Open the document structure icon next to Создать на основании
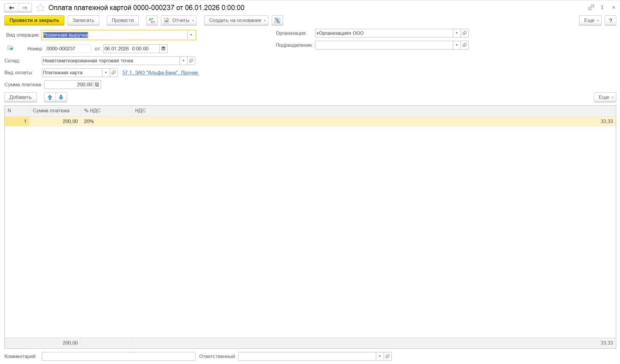 [x=277, y=20]
